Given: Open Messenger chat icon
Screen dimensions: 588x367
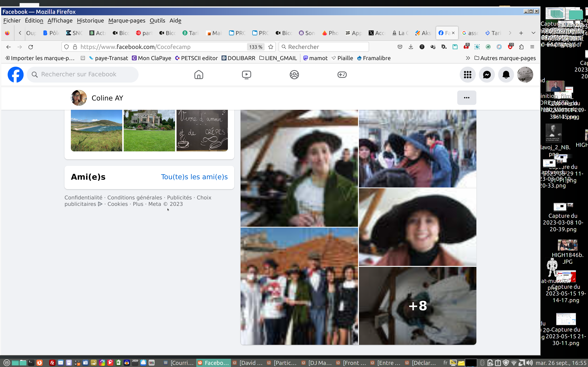Looking at the screenshot, I should click(487, 74).
